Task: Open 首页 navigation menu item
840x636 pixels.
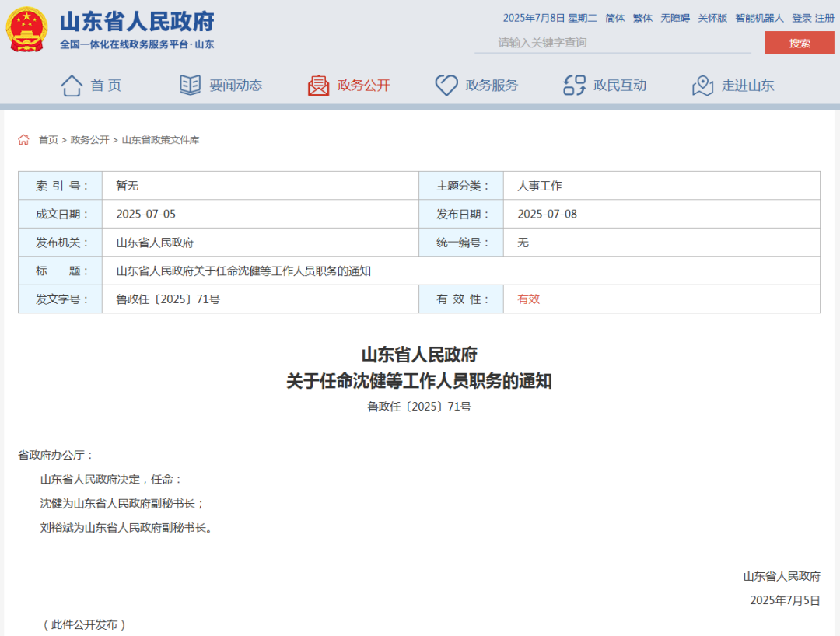Action: (x=106, y=85)
